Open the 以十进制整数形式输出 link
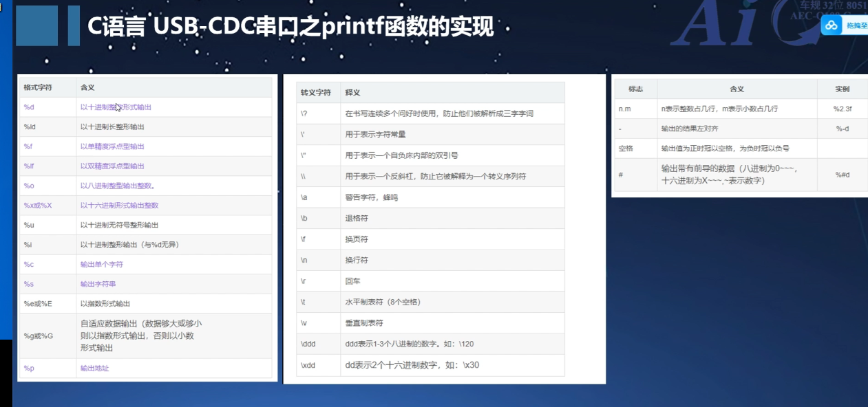Image resolution: width=868 pixels, height=407 pixels. (x=116, y=107)
